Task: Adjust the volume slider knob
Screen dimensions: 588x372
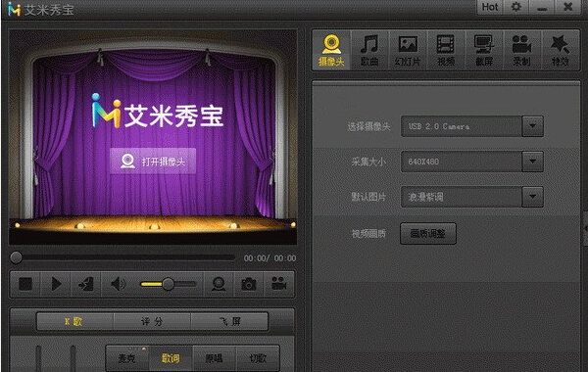Action: pos(168,284)
